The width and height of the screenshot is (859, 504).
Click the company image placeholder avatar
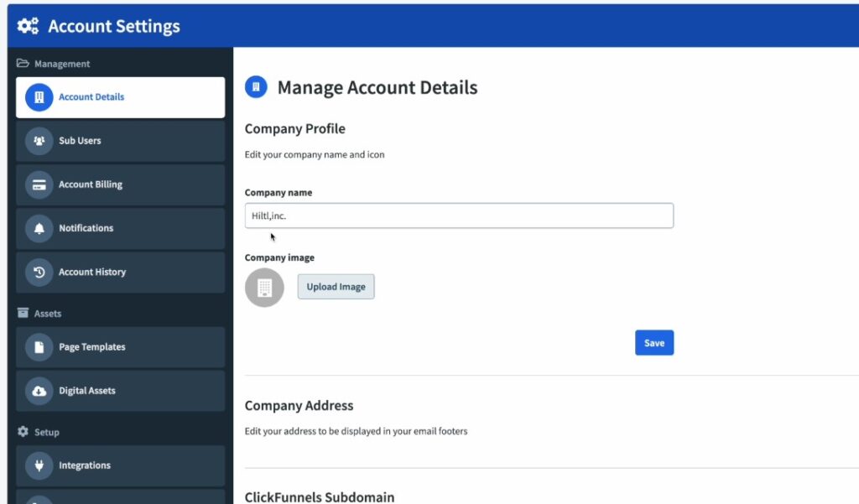pos(264,288)
